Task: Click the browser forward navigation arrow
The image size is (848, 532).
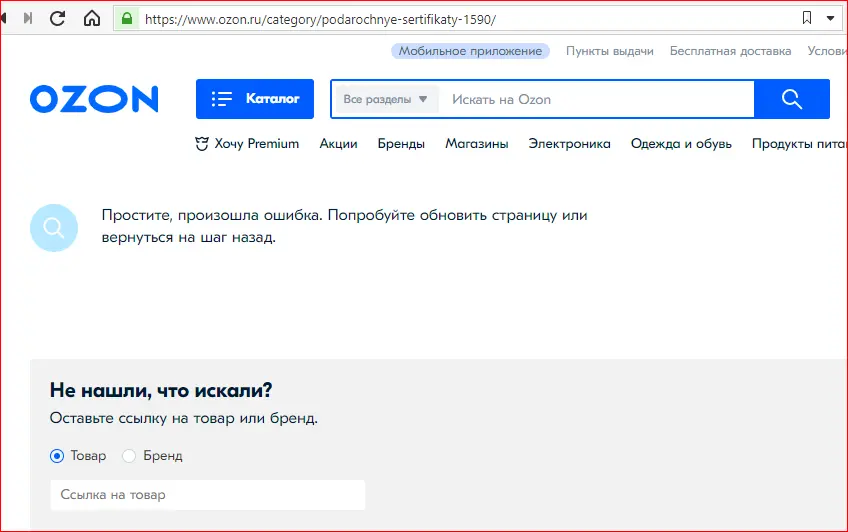Action: pyautogui.click(x=28, y=18)
